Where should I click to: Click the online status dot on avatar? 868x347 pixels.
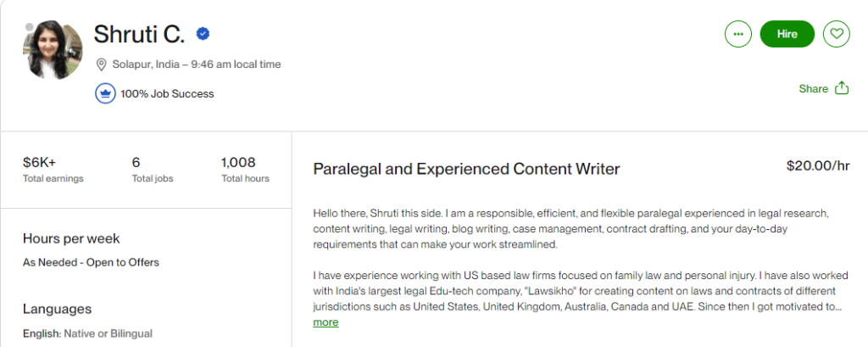pos(29,27)
